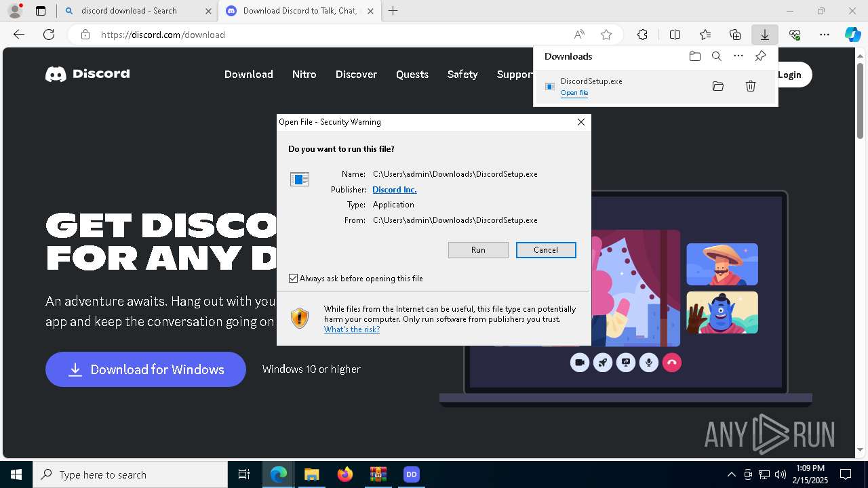Screen dimensions: 868x488
Task: Click the browser Downloads toolbar button
Action: 765,35
